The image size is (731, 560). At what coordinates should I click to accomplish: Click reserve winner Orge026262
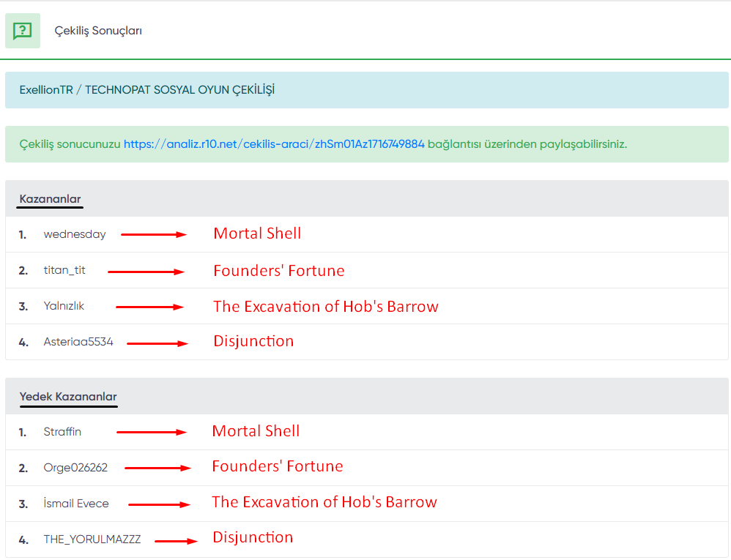pyautogui.click(x=75, y=468)
